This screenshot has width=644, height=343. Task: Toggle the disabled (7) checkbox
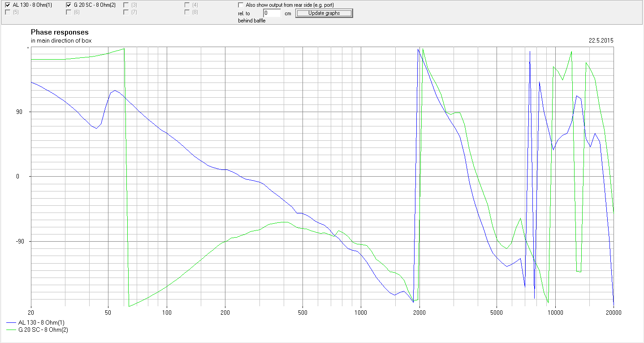126,12
